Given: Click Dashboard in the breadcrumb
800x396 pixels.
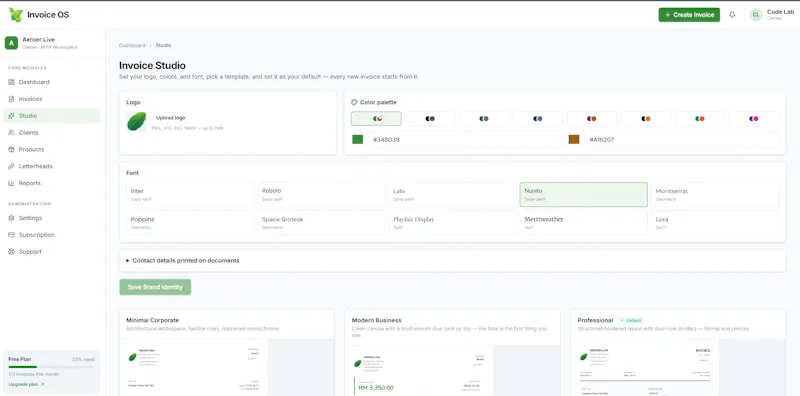Looking at the screenshot, I should point(132,45).
